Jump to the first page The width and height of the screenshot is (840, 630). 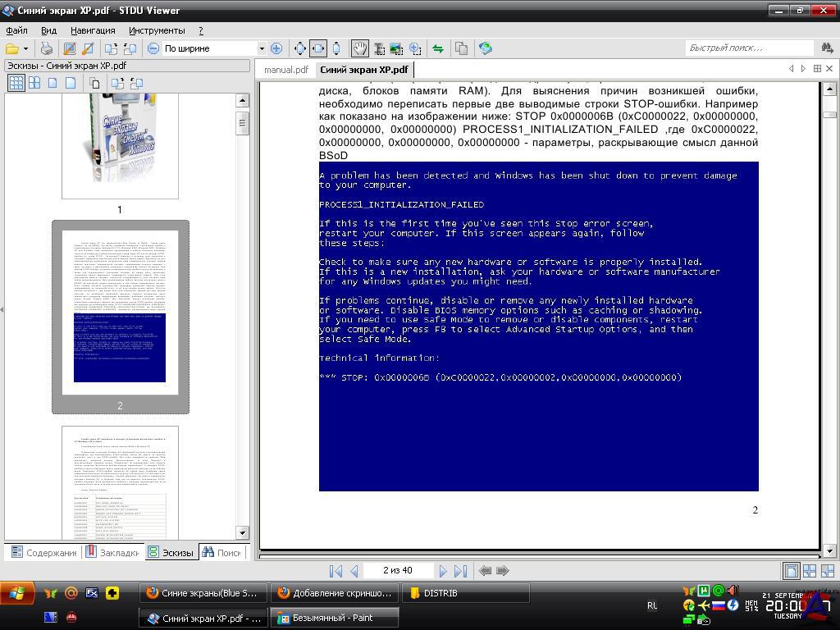336,570
